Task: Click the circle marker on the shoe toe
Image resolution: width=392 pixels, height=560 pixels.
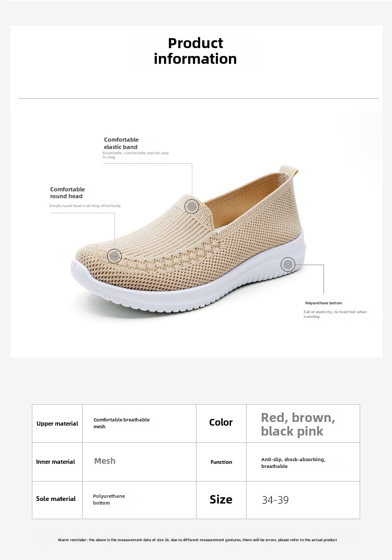Action: tap(114, 256)
